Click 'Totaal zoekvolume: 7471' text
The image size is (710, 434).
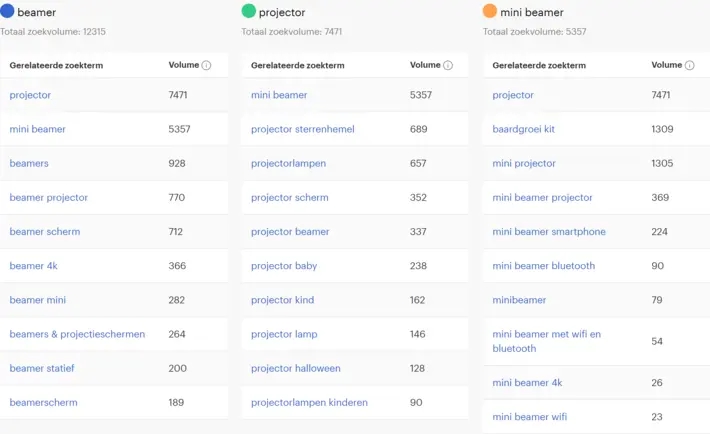(292, 32)
